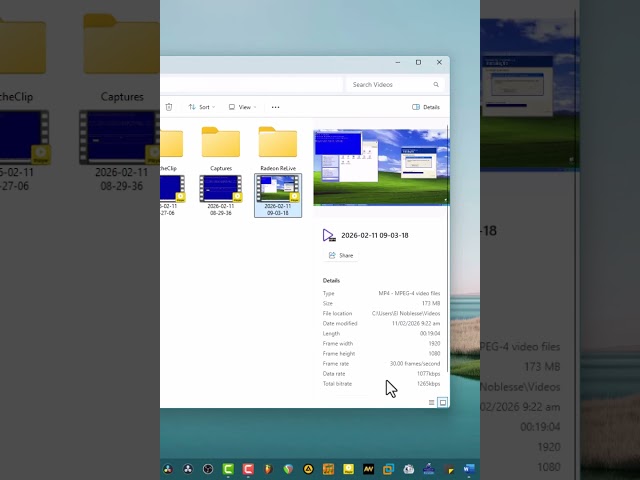This screenshot has width=640, height=480.
Task: Click the date modified 11/02/2026 9:22 am
Action: pyautogui.click(x=416, y=323)
